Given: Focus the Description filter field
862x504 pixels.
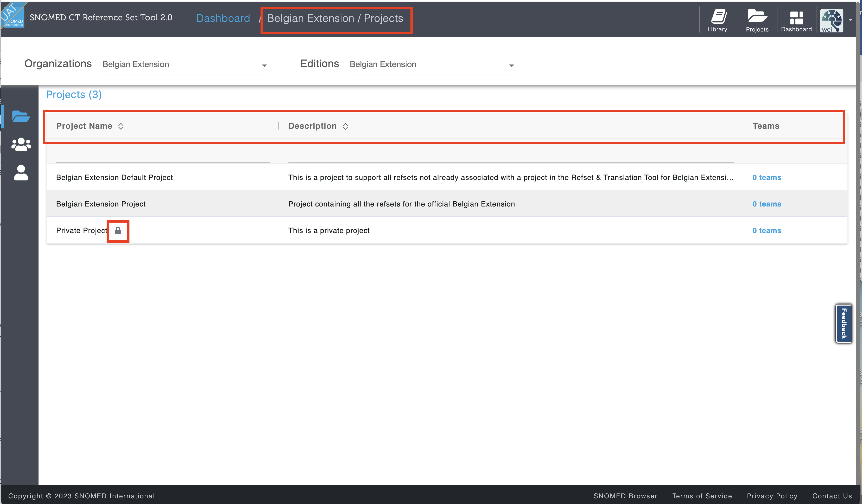Looking at the screenshot, I should point(511,156).
